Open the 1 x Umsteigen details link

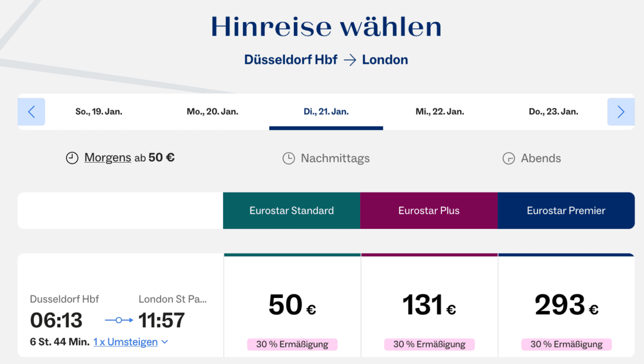[x=125, y=342]
